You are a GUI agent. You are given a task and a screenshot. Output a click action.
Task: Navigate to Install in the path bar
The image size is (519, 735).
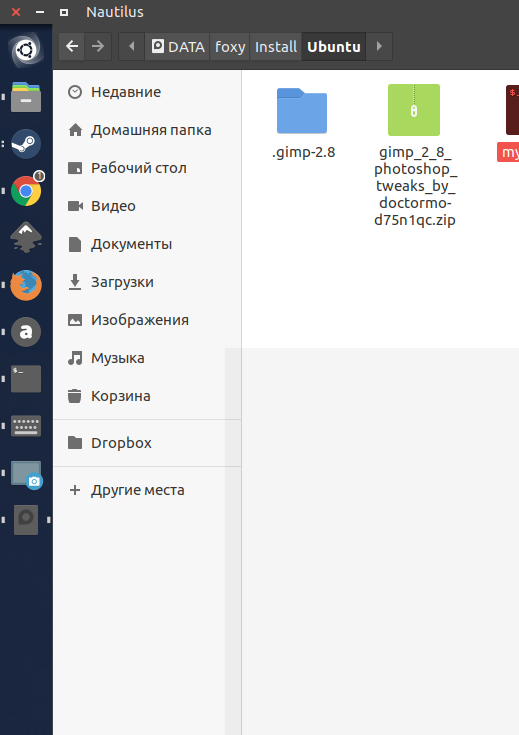[276, 46]
